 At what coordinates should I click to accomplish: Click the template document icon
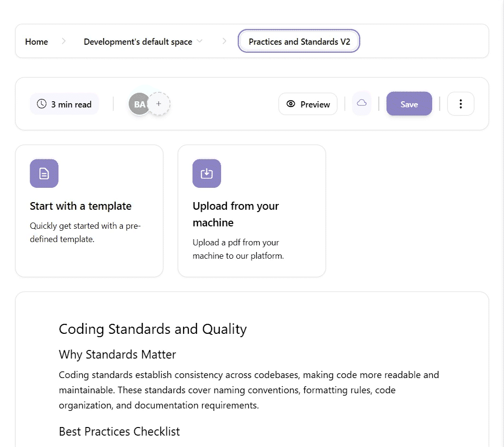(x=44, y=174)
